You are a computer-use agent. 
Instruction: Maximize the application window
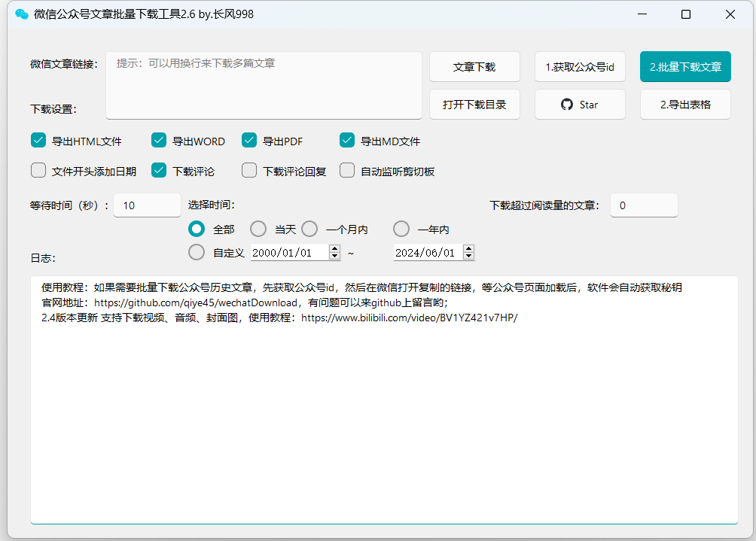tap(686, 14)
